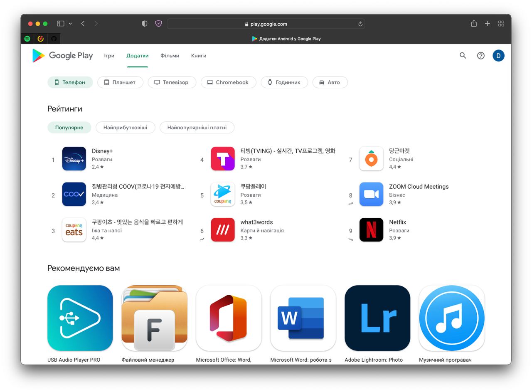This screenshot has width=532, height=392.
Task: Click the Карти й навігація category text
Action: (262, 230)
